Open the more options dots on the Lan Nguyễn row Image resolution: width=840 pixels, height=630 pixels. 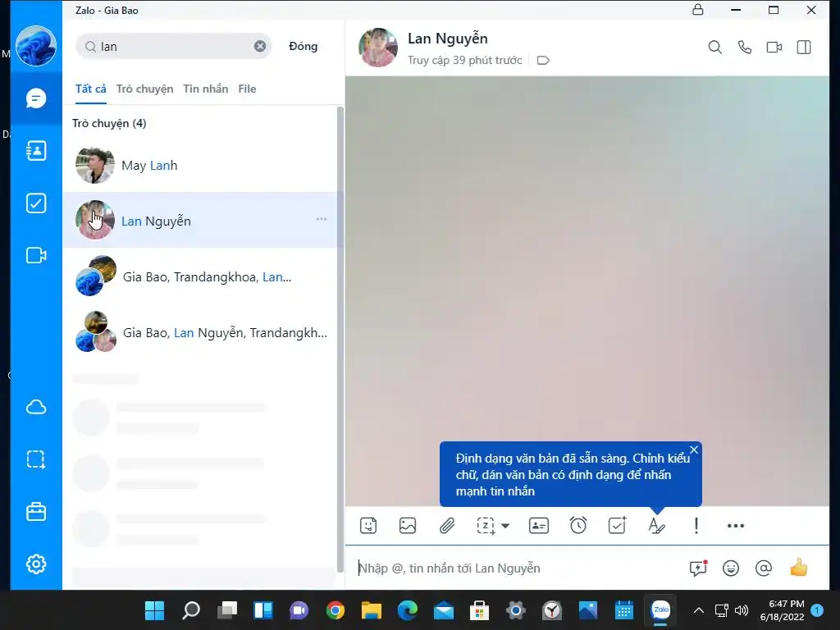(322, 219)
